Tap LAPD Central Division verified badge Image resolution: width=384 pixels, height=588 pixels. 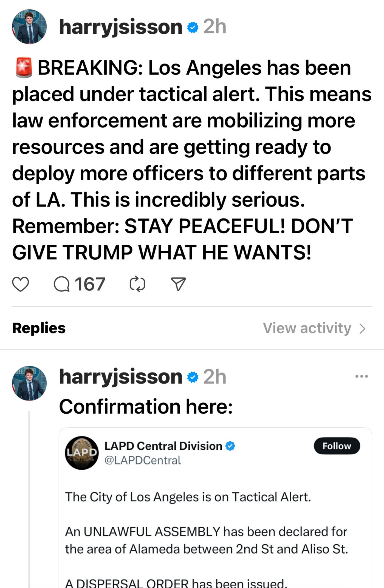(x=230, y=446)
